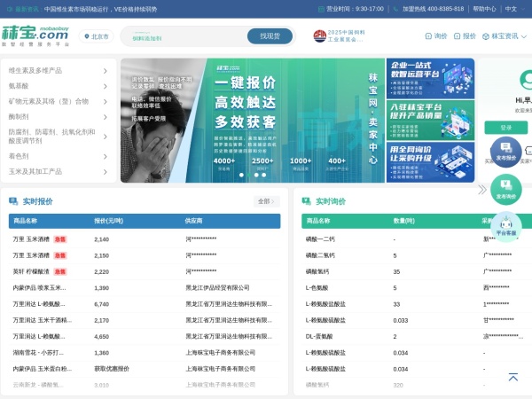
Task: Click the back-to-top arrow icon
Action: point(513,377)
